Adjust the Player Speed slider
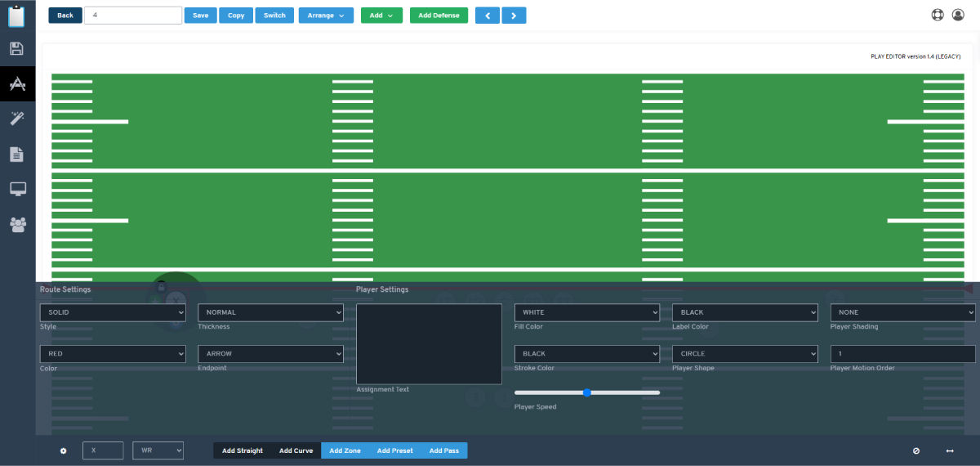This screenshot has width=980, height=466. pyautogui.click(x=587, y=393)
